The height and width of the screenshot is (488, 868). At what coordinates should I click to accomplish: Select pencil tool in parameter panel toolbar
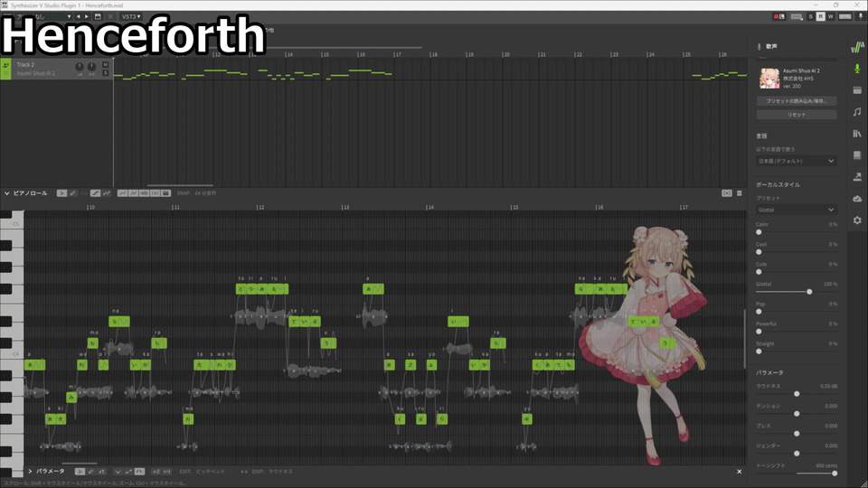coord(90,472)
